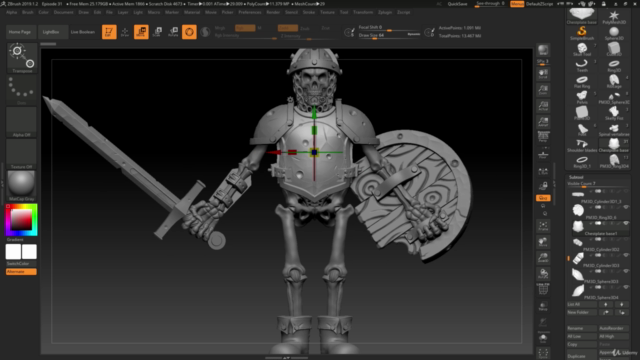Image resolution: width=640 pixels, height=360 pixels.
Task: Select the Sphere3D tool
Action: point(614,33)
